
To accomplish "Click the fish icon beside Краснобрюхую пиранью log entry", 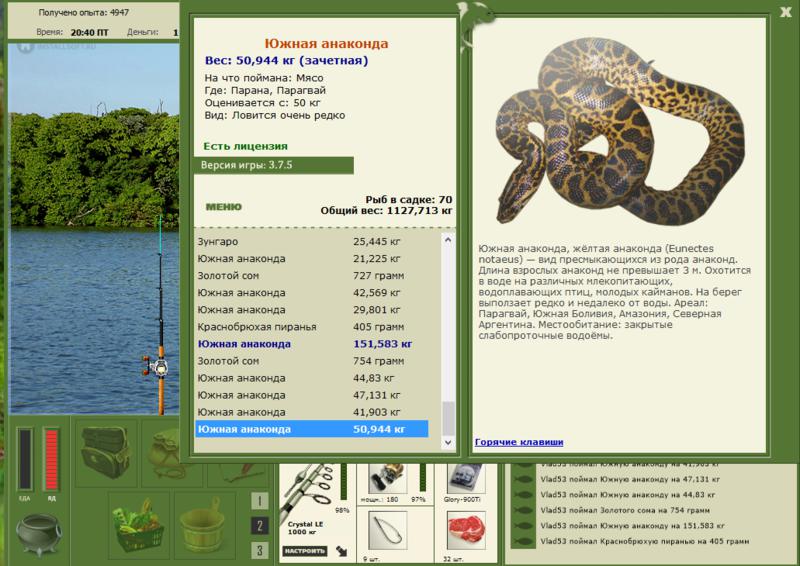I will [523, 541].
